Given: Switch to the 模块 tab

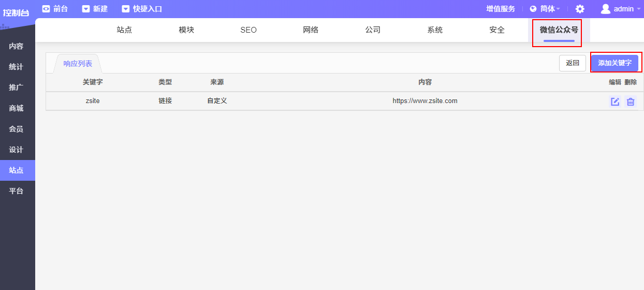Looking at the screenshot, I should click(x=186, y=30).
